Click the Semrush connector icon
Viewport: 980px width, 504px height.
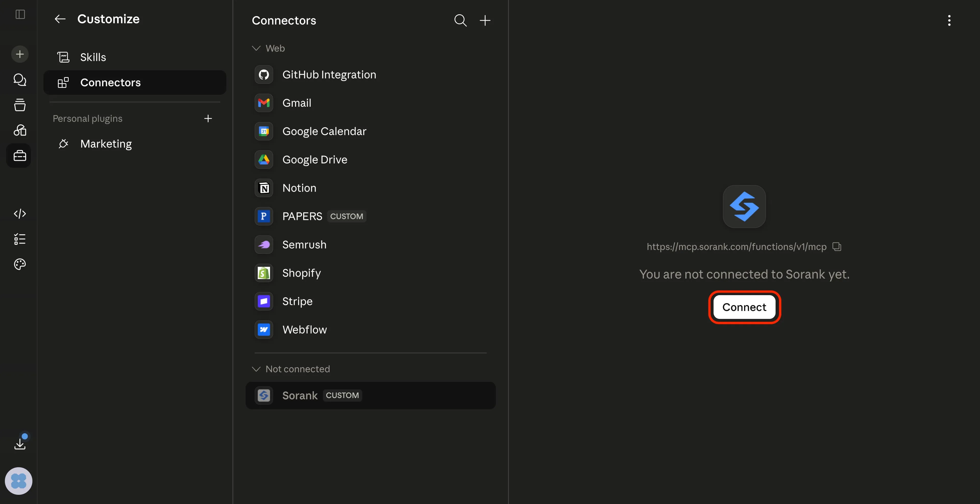coord(264,245)
